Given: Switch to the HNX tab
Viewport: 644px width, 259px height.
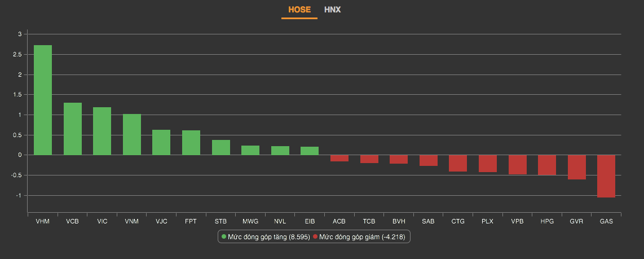Looking at the screenshot, I should (332, 10).
